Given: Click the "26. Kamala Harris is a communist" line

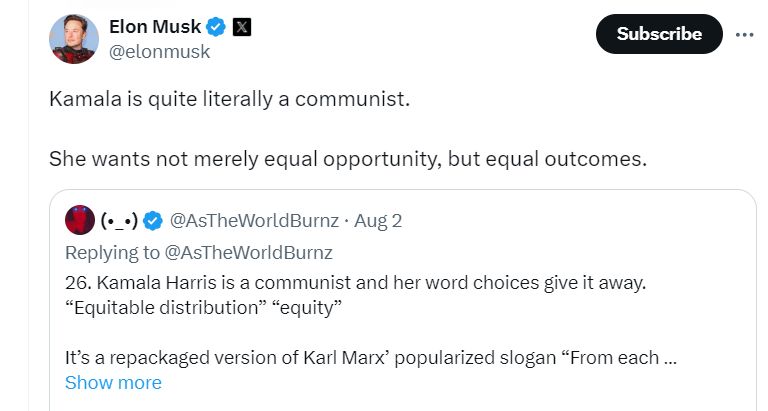Looking at the screenshot, I should click(355, 282).
